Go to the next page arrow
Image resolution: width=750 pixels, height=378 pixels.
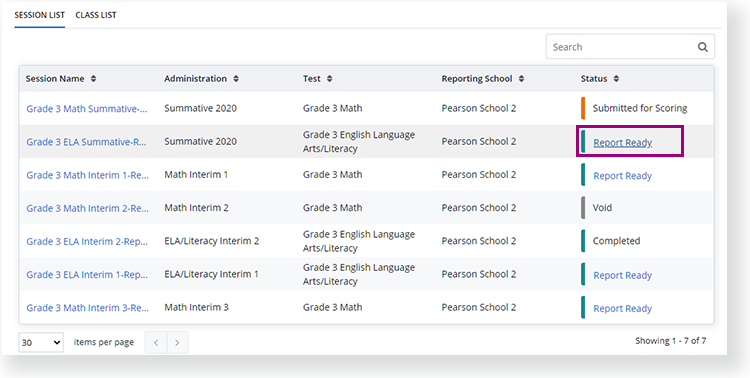click(177, 343)
